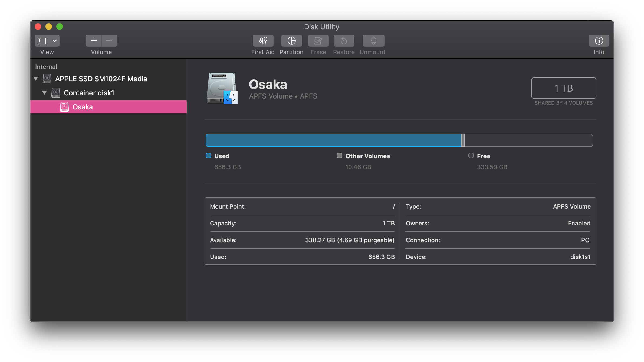Click the Mount Point '/' value
The height and width of the screenshot is (362, 644).
394,207
